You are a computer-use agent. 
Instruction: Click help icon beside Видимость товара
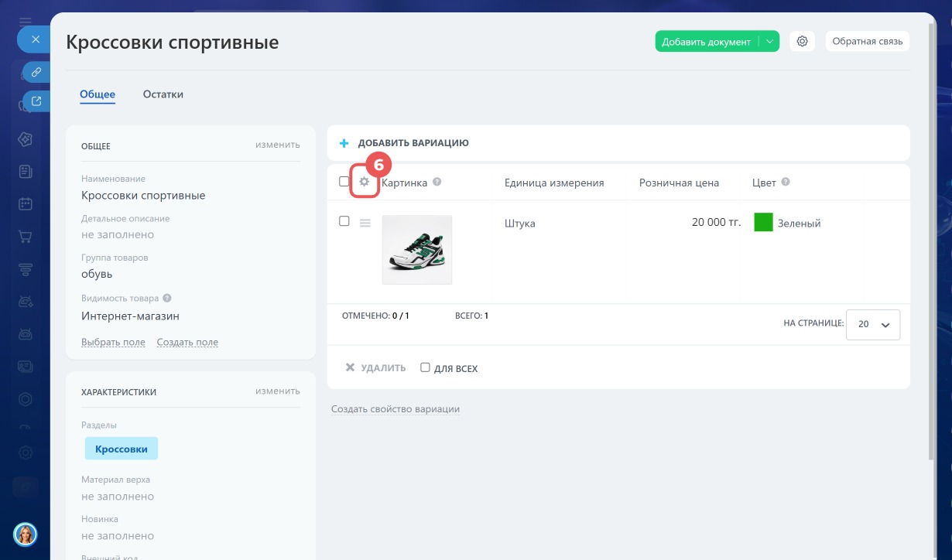pos(167,298)
